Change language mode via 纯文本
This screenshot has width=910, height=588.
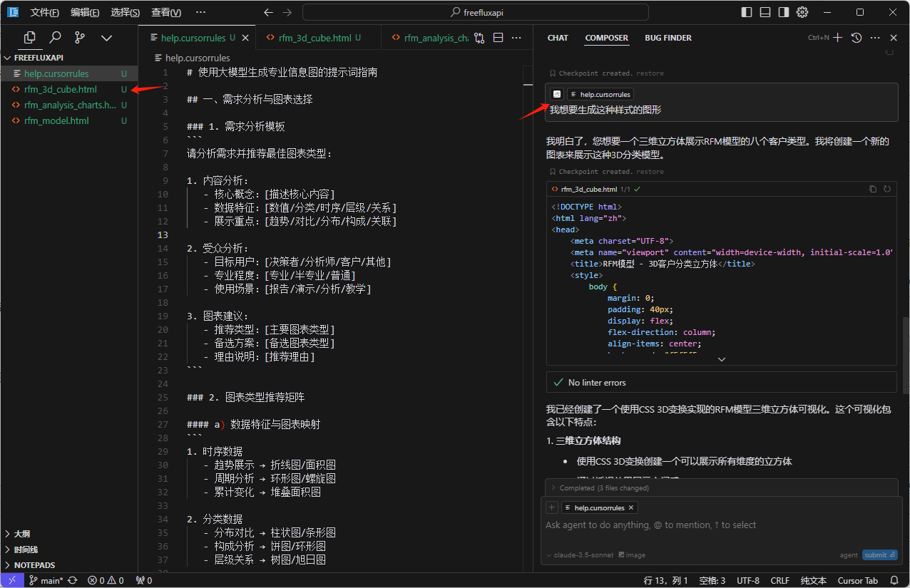814,580
